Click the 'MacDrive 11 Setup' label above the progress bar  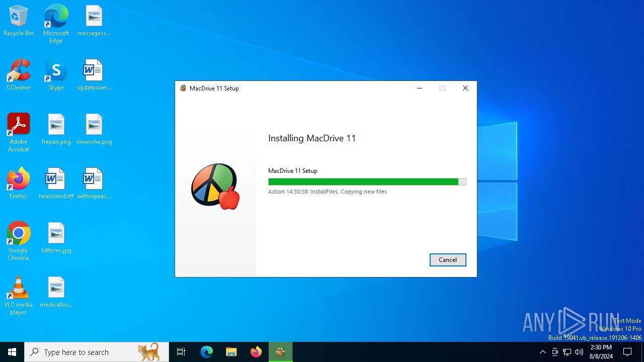pos(293,171)
